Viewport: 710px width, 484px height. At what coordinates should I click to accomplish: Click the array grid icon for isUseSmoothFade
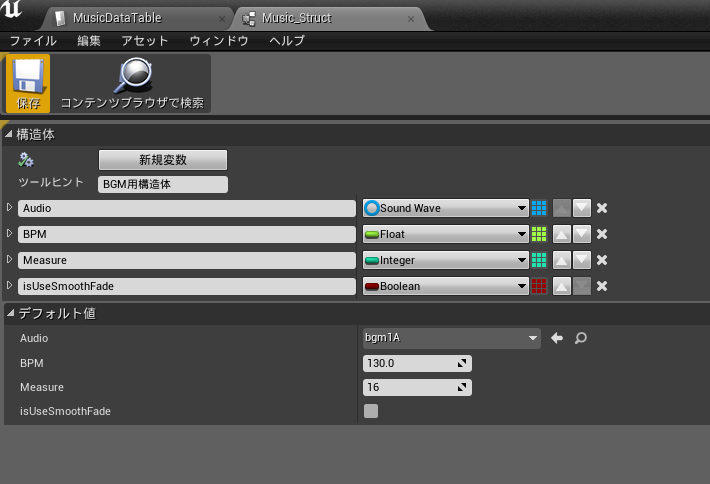(539, 286)
